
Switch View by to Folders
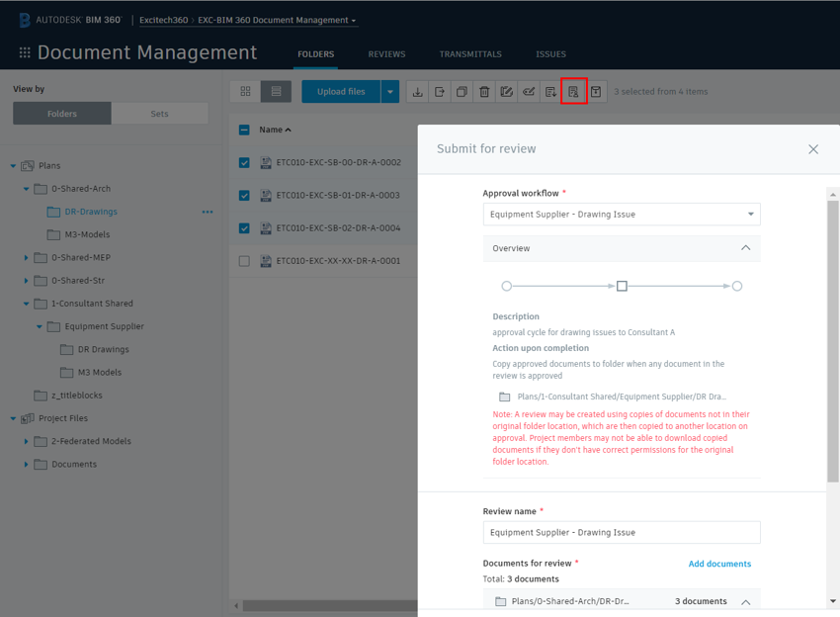(x=62, y=114)
